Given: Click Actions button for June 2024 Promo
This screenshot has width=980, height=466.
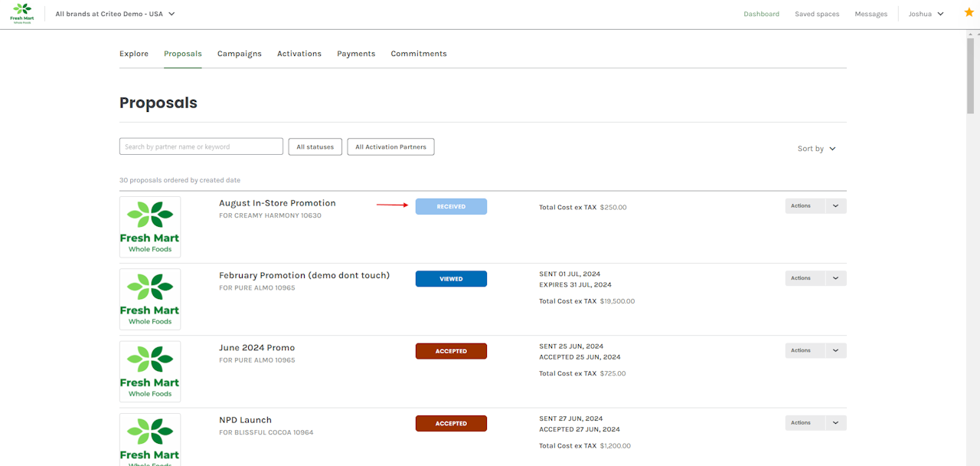Looking at the screenshot, I should click(x=805, y=350).
